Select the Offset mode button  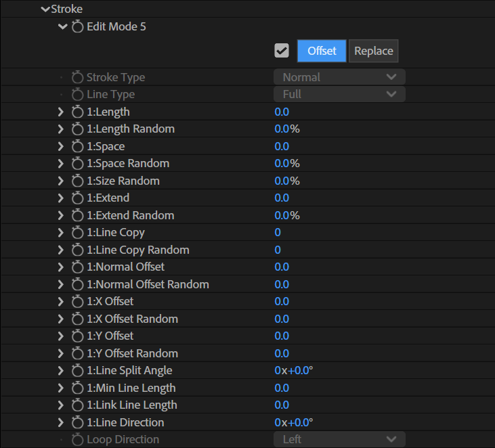point(322,51)
